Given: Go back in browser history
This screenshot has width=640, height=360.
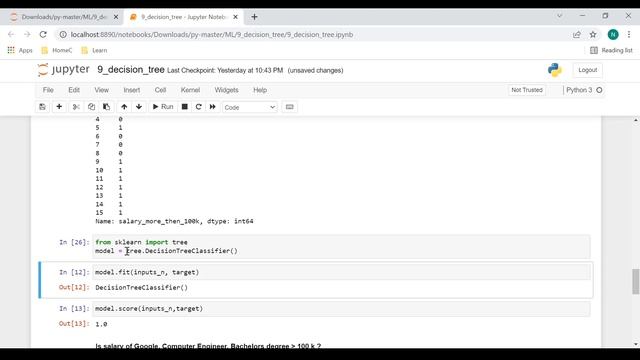Looking at the screenshot, I should [11, 34].
